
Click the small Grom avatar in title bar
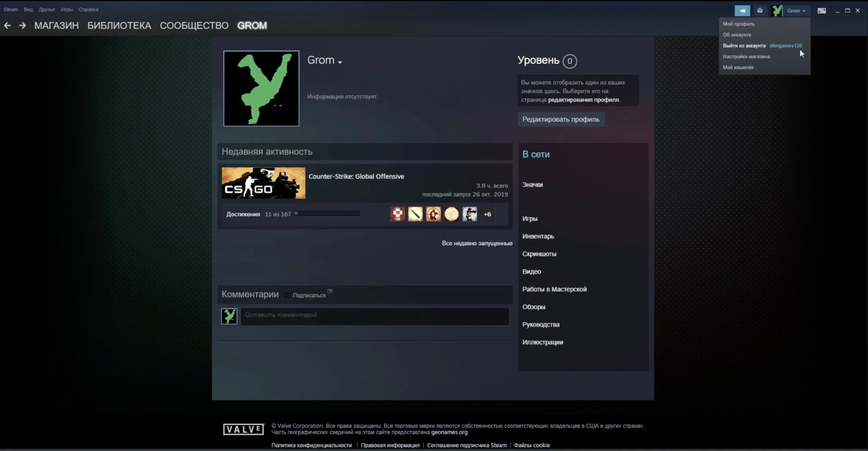(777, 10)
